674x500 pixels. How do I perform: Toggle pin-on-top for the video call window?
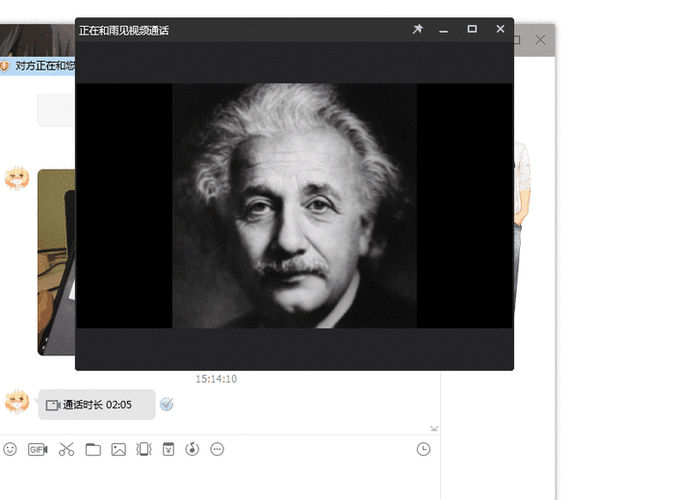tap(418, 30)
